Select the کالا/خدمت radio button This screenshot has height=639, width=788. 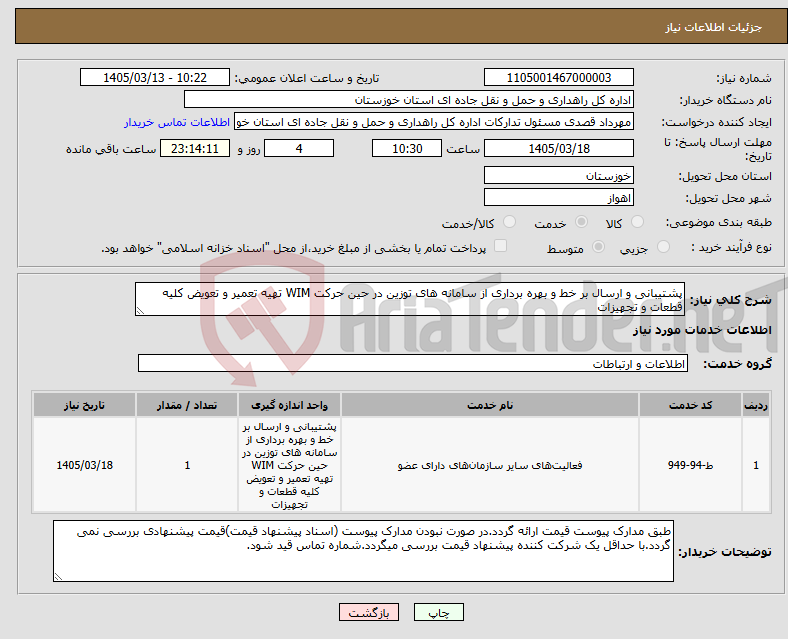[510, 222]
